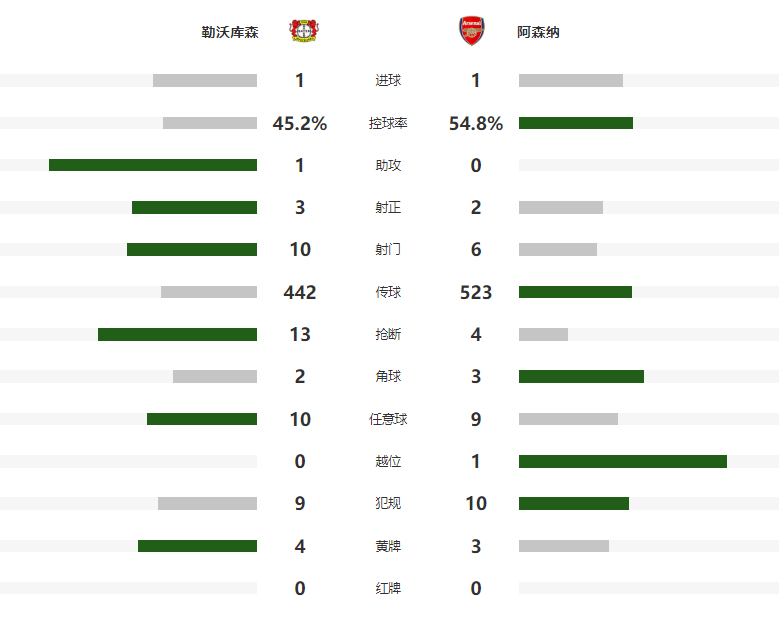Click Arsenal's 54.8% possession value
Image resolution: width=779 pixels, height=619 pixels.
click(x=476, y=124)
